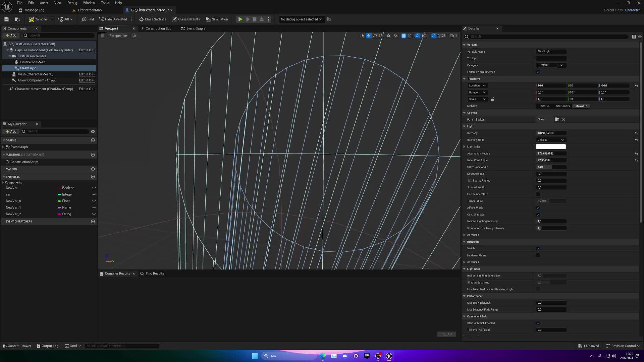Toggle Hidden in Game checkbox

(538, 255)
